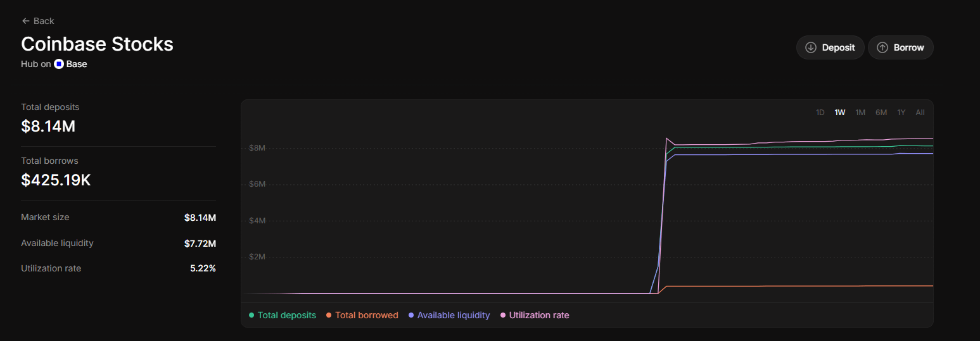Screen dimensions: 980x341
Task: Click the $4M y-axis label
Action: pos(257,220)
